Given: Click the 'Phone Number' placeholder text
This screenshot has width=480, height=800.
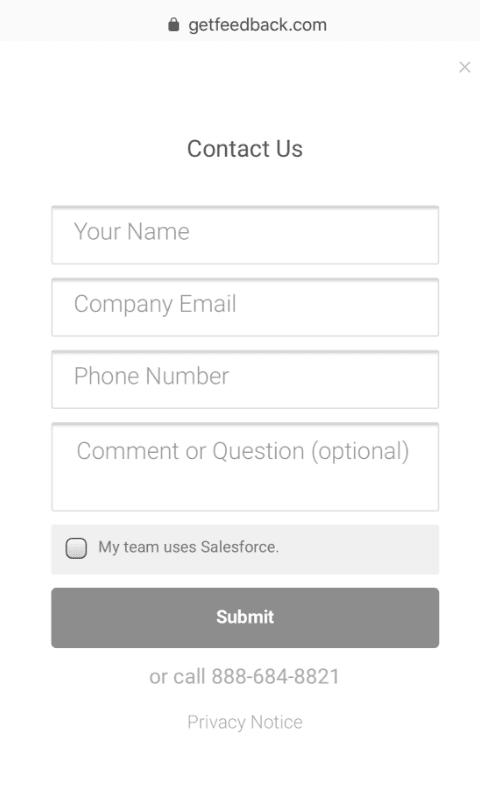Looking at the screenshot, I should pyautogui.click(x=151, y=376).
